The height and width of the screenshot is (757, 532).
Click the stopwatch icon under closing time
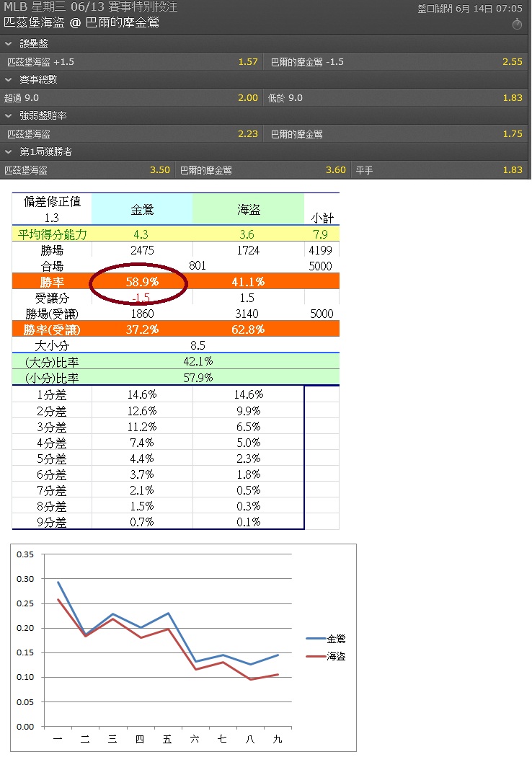click(517, 24)
